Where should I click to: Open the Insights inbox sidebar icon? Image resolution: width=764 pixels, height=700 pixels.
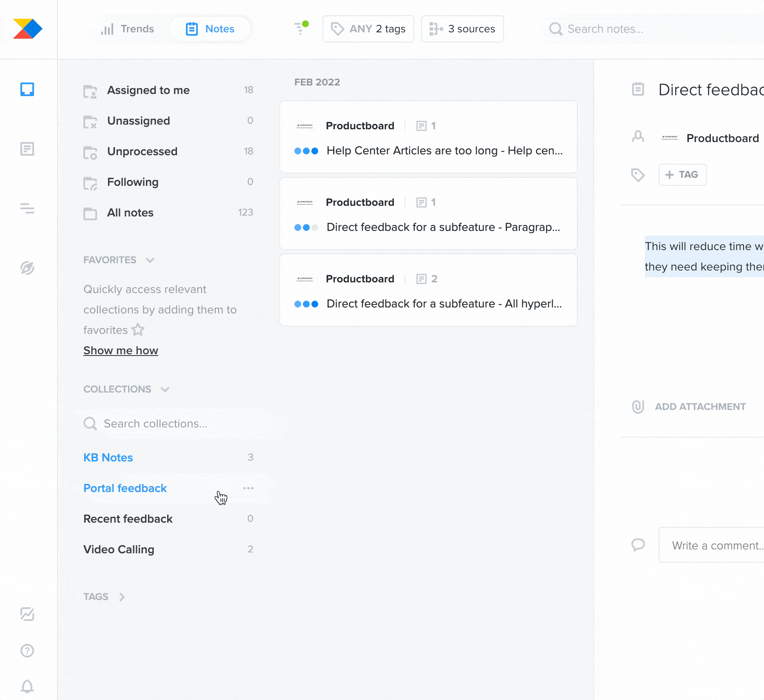click(27, 89)
